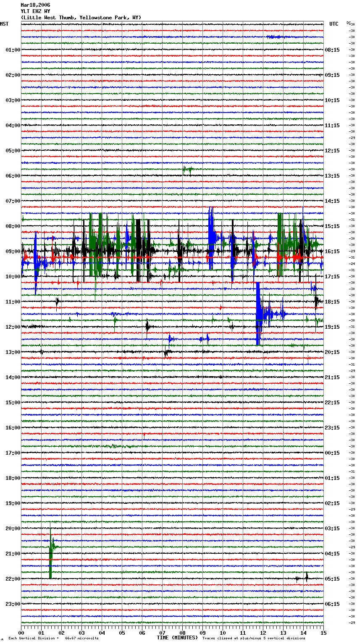Screen dimensions: 357x644
Task: Click the 08 minute tick label
Action: [x=182, y=633]
